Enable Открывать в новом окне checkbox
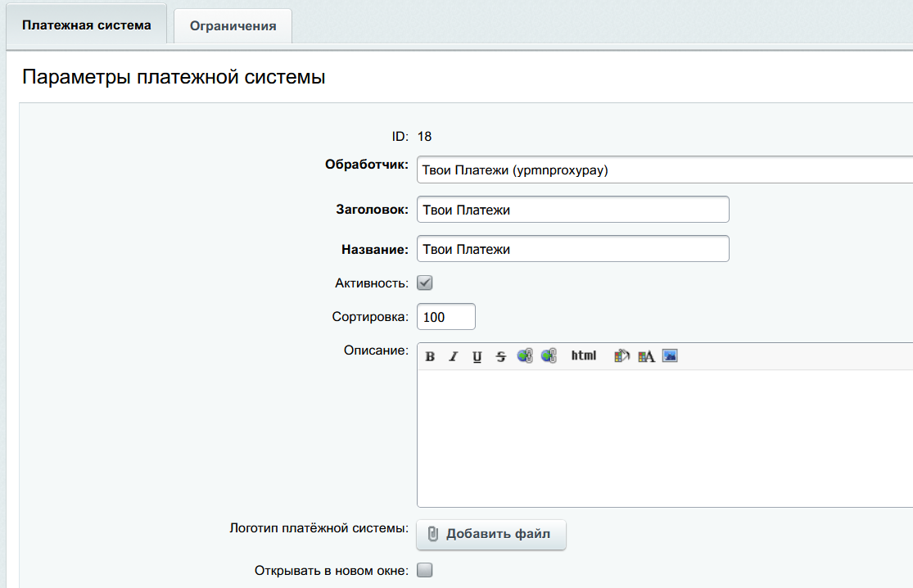Image resolution: width=913 pixels, height=588 pixels. coord(425,570)
